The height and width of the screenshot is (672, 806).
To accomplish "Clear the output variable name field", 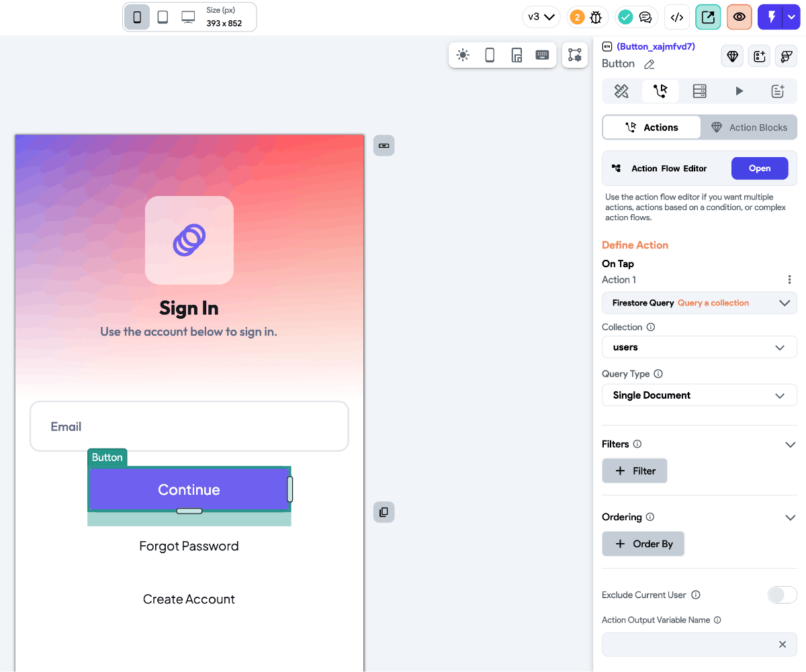I will coord(782,644).
